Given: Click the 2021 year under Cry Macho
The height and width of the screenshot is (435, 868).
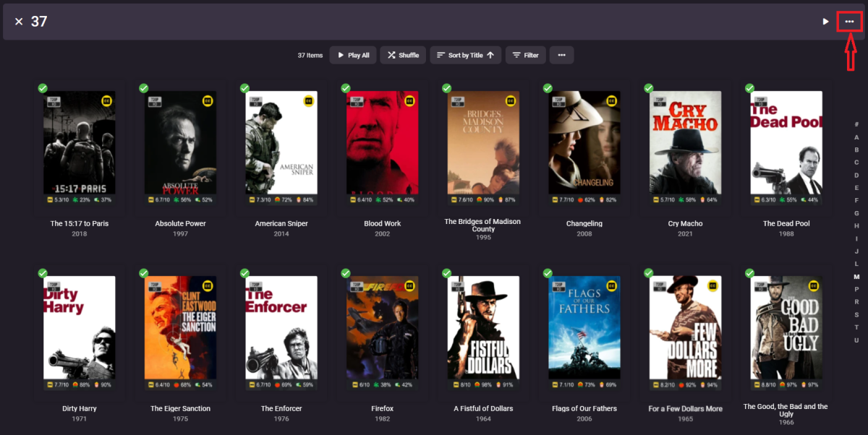Looking at the screenshot, I should coord(685,234).
